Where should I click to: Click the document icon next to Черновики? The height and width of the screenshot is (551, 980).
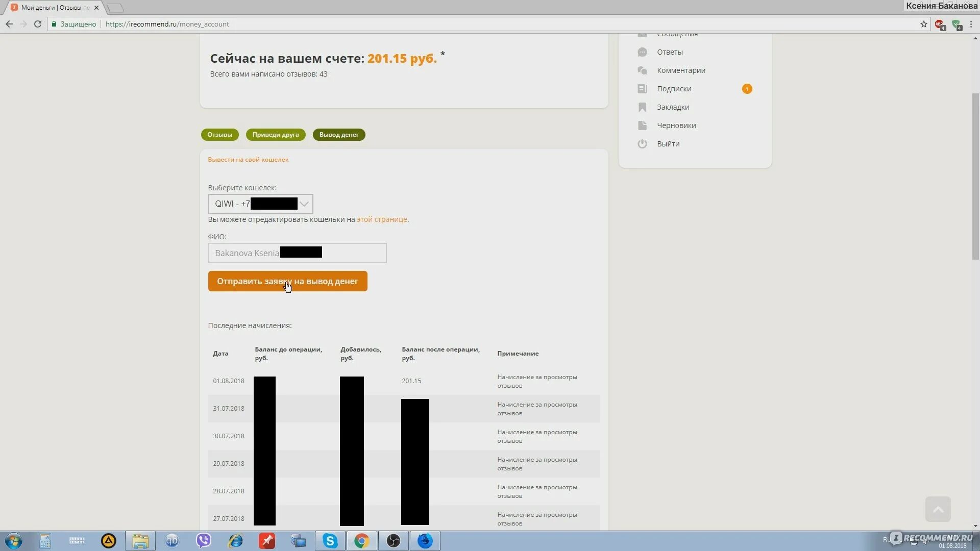point(642,126)
